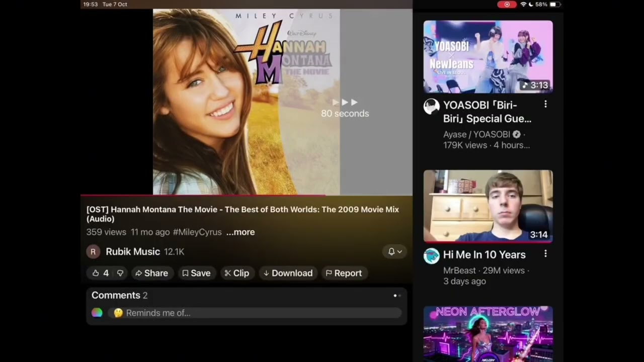Create a Clip of this video
Screen dimensions: 644x362
(x=237, y=273)
